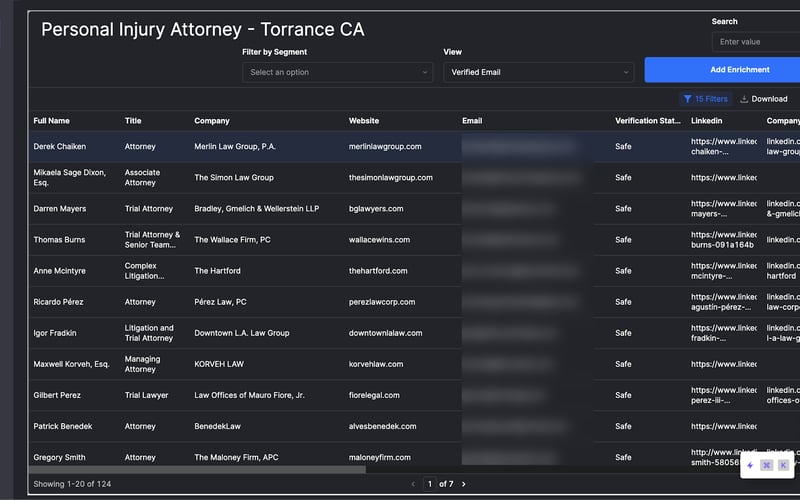Click the Add Enrichment button
Screen dimensions: 800x500
(x=721, y=70)
